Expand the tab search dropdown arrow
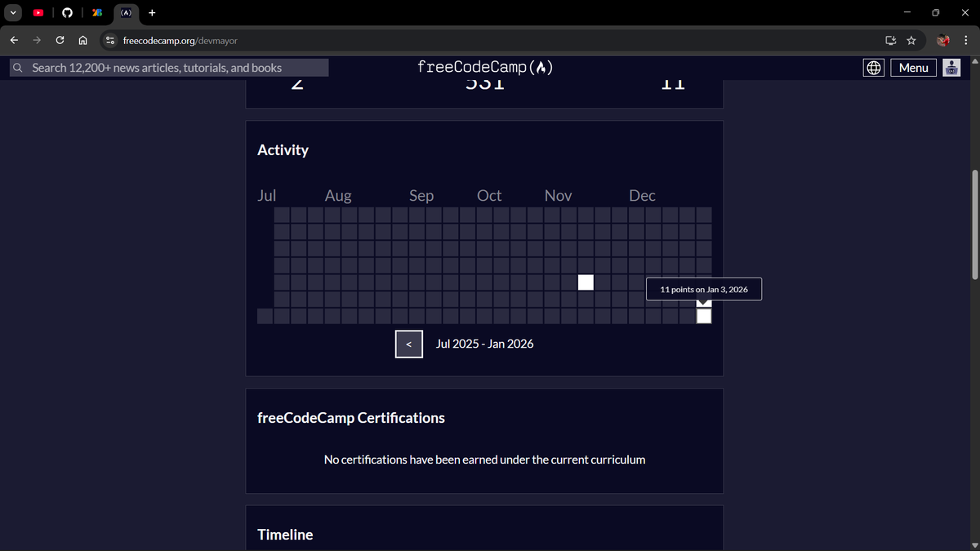This screenshot has width=980, height=551. point(11,12)
